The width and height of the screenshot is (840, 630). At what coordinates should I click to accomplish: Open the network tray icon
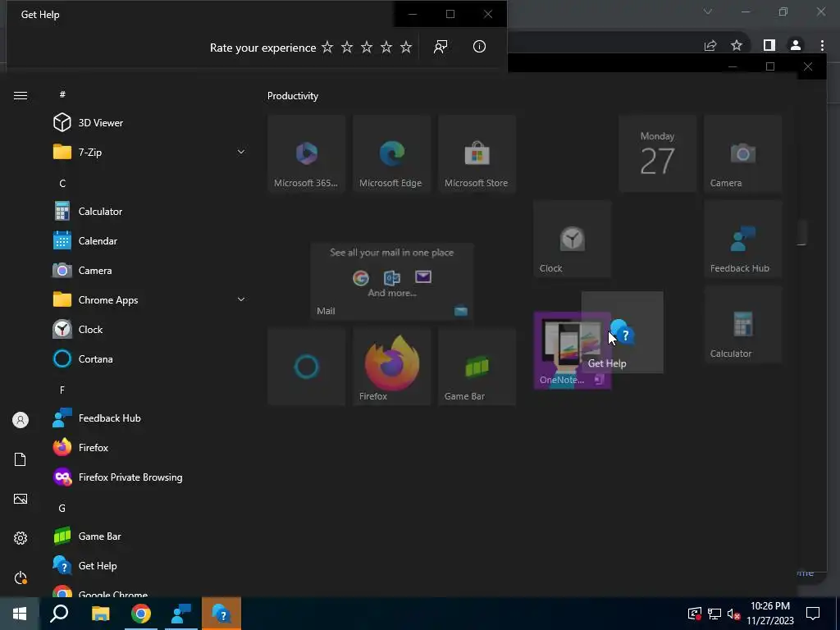(x=714, y=614)
